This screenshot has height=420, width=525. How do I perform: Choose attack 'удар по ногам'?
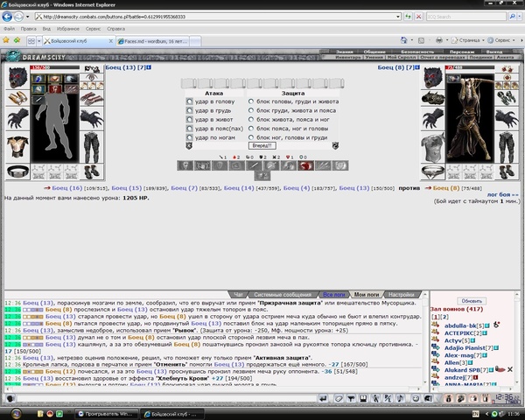190,137
